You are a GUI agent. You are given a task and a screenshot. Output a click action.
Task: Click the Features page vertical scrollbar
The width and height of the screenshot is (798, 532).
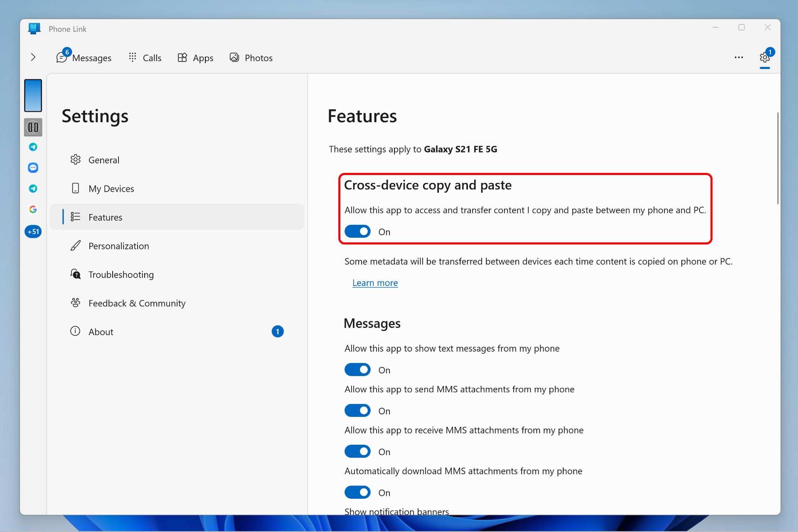point(778,158)
